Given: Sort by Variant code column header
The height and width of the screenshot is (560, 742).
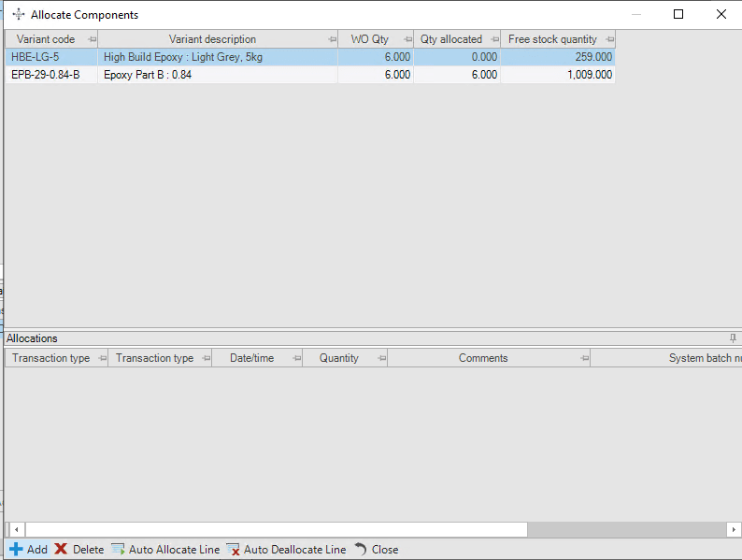Looking at the screenshot, I should click(46, 39).
